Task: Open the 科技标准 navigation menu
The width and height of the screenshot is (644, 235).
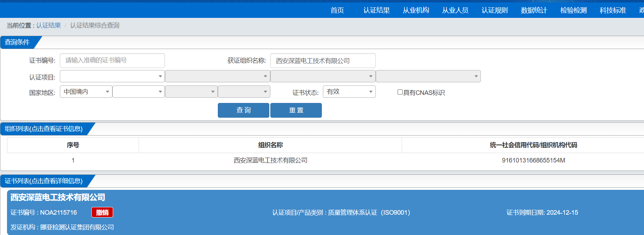Action: [x=613, y=10]
